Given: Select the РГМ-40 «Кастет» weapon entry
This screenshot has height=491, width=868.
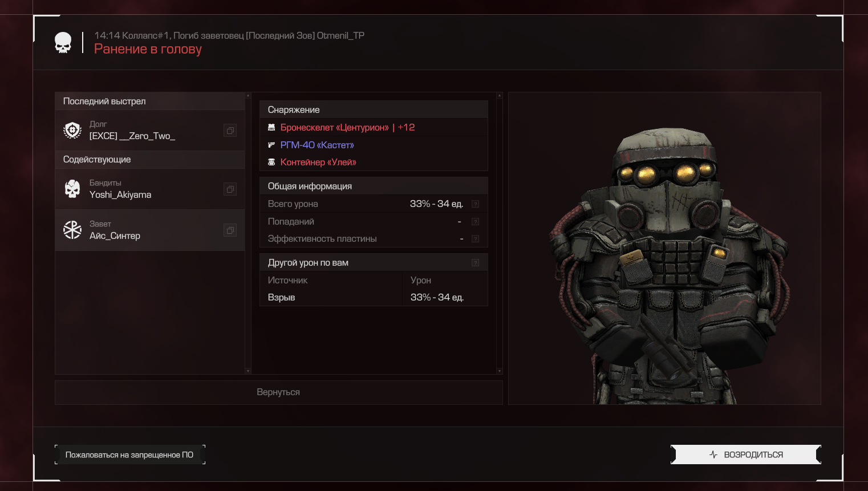Looking at the screenshot, I should (x=317, y=145).
